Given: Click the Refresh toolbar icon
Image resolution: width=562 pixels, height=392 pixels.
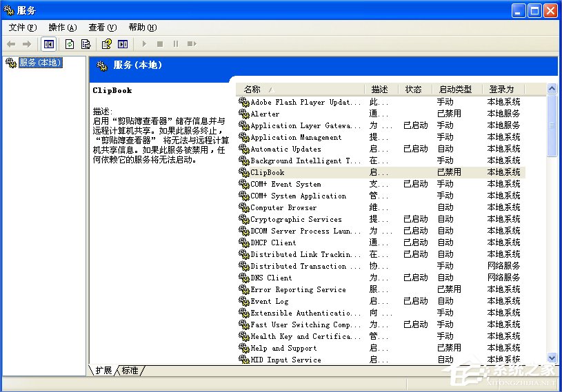Looking at the screenshot, I should 70,44.
